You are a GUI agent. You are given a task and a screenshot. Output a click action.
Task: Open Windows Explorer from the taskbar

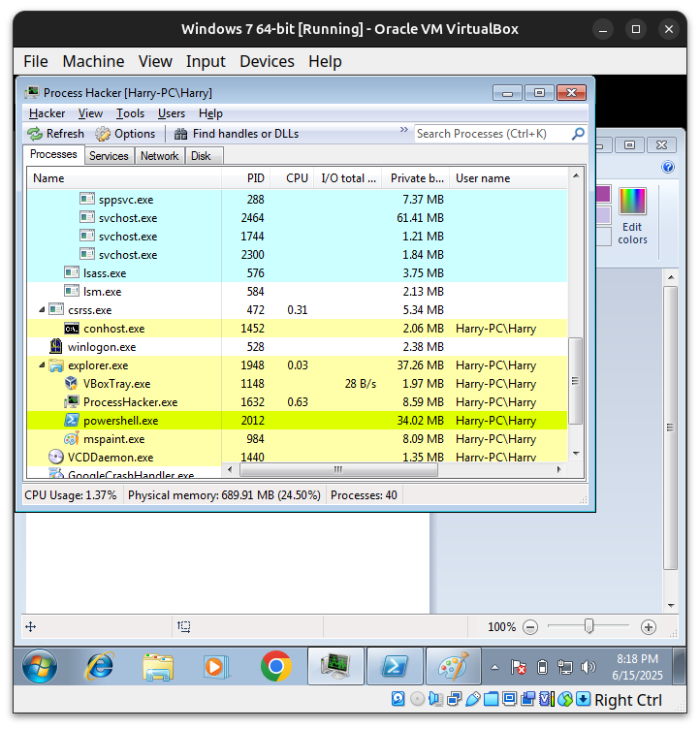158,667
